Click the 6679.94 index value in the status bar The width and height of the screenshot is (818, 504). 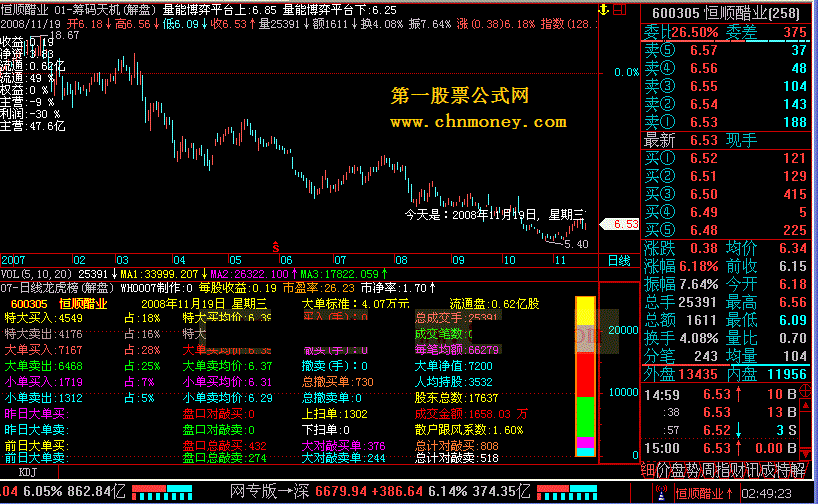[340, 491]
